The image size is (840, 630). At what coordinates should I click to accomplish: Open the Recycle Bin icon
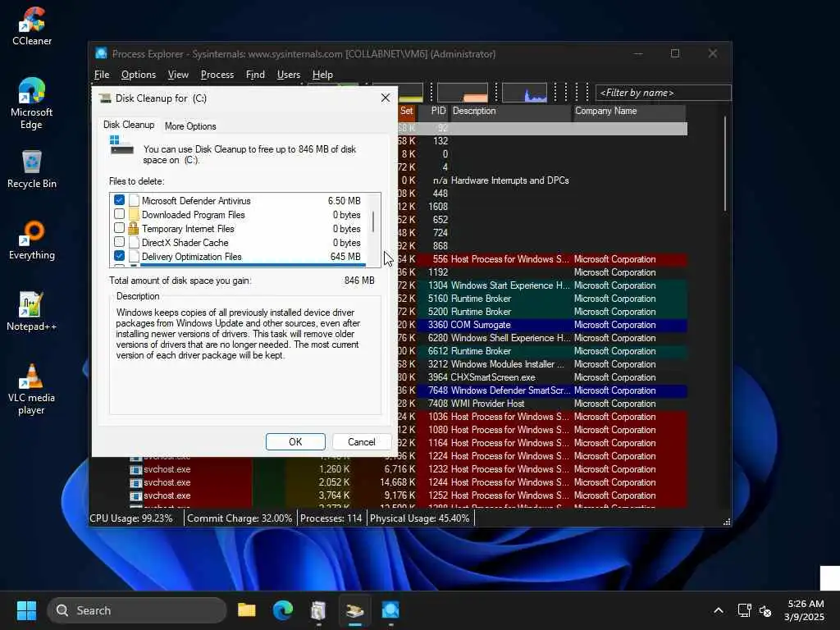pyautogui.click(x=32, y=169)
